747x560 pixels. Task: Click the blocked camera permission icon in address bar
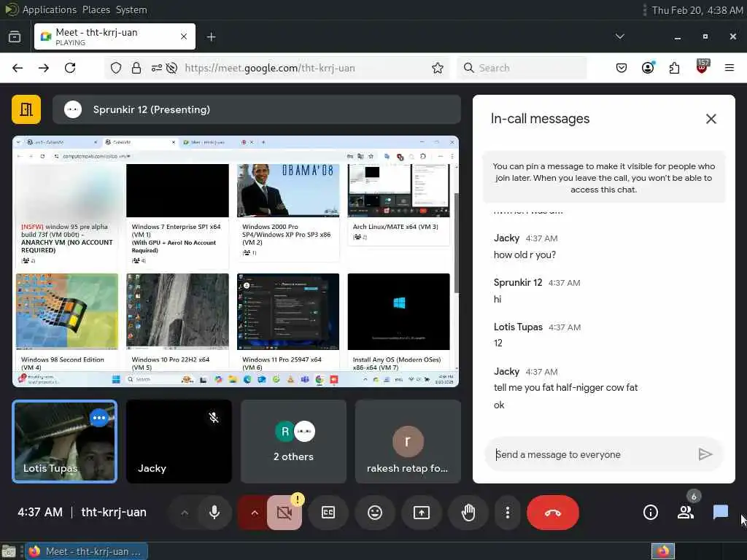[x=172, y=68]
